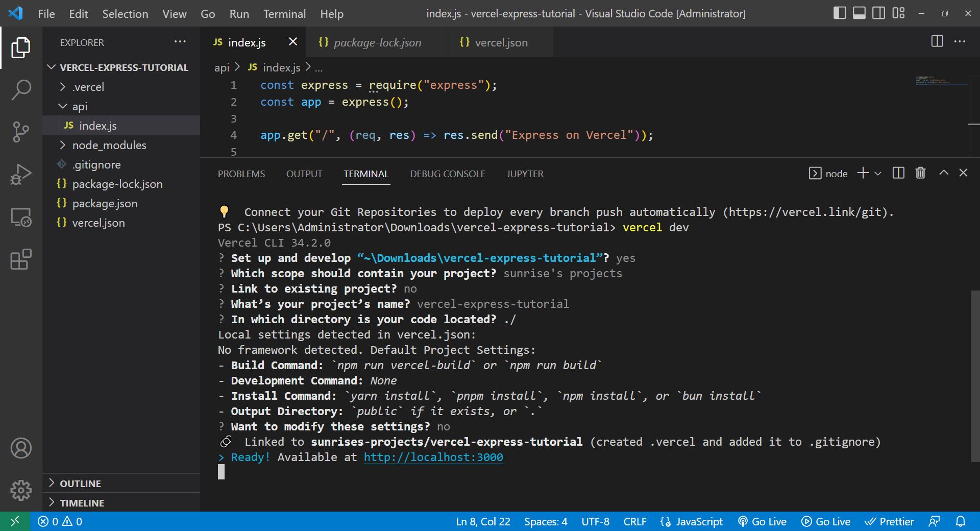The width and height of the screenshot is (980, 531).
Task: Switch to JUPYTER panel tab
Action: tap(525, 174)
